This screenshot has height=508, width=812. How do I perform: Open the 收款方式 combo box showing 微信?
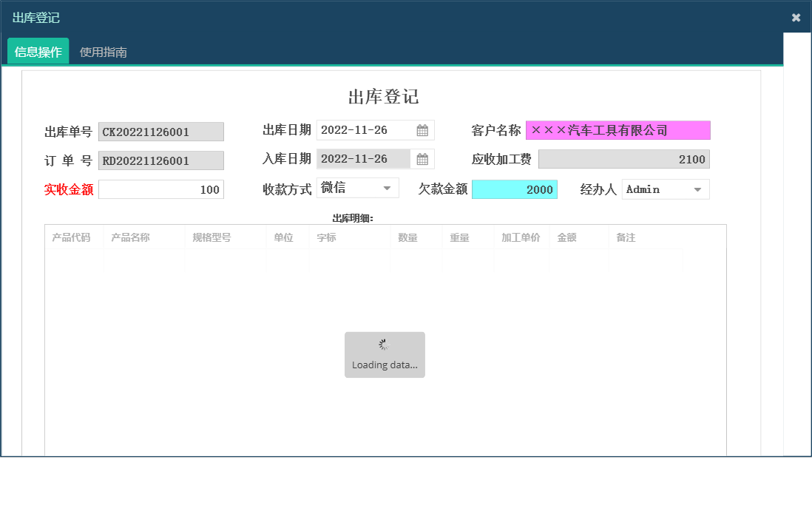(355, 187)
